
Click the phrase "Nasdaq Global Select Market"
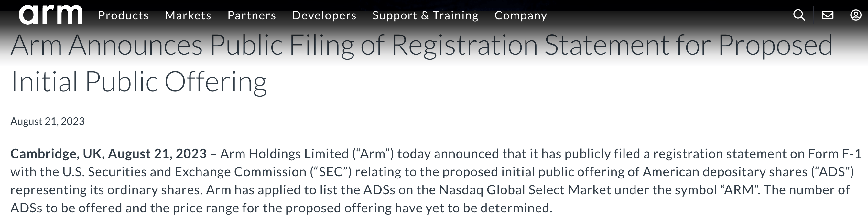[525, 190]
